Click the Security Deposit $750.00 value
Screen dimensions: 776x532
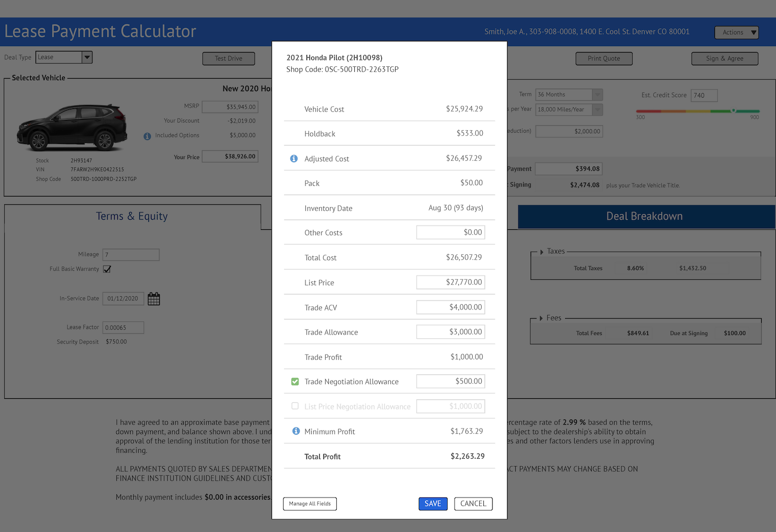[116, 342]
